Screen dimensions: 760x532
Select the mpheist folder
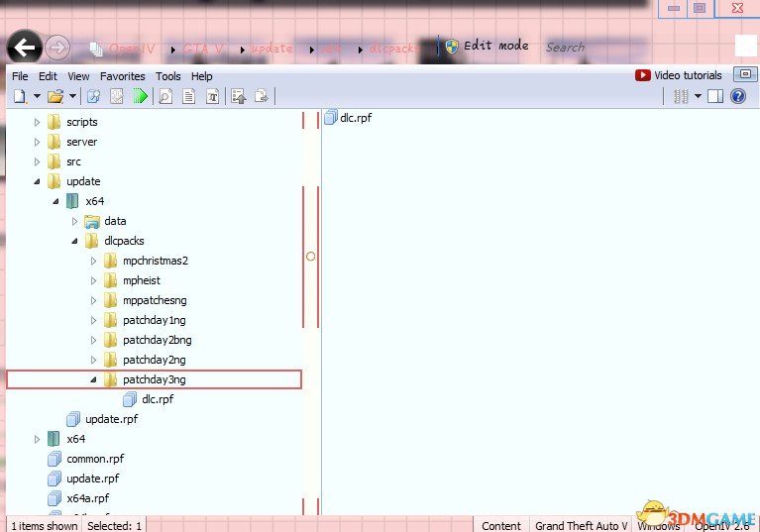pos(142,280)
